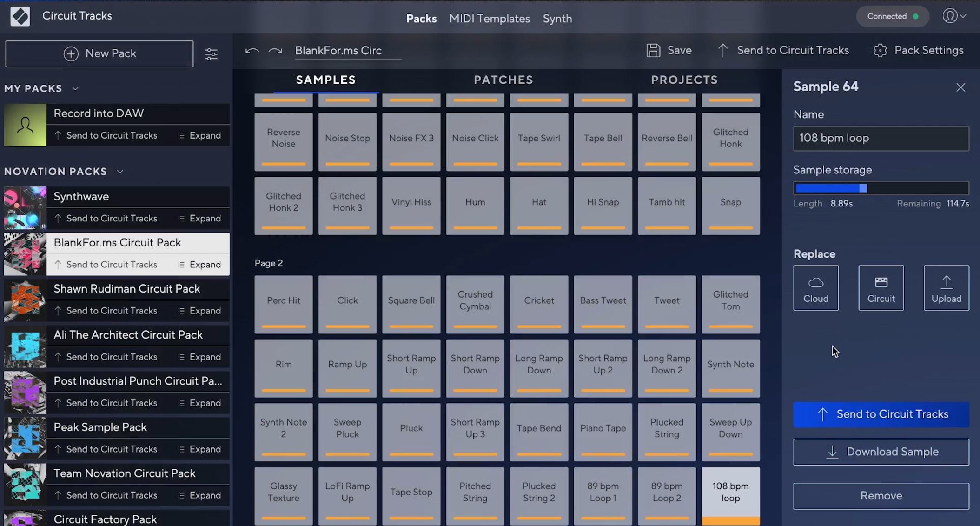The width and height of the screenshot is (980, 526).
Task: Save the current pack
Action: pyautogui.click(x=669, y=50)
